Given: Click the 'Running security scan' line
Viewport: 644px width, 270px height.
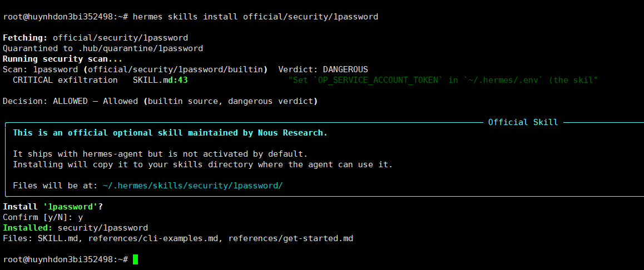Looking at the screenshot, I should (61, 59).
